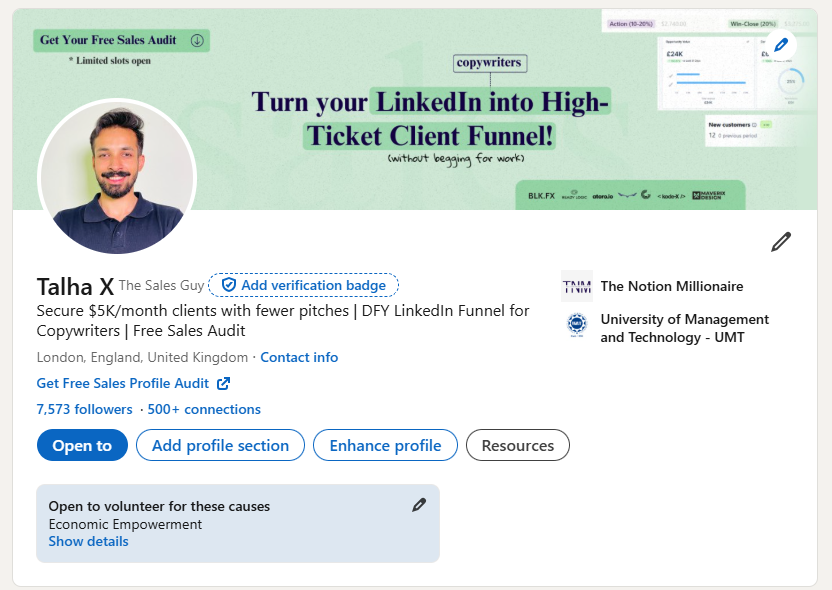Open the Resources menu button

click(517, 446)
